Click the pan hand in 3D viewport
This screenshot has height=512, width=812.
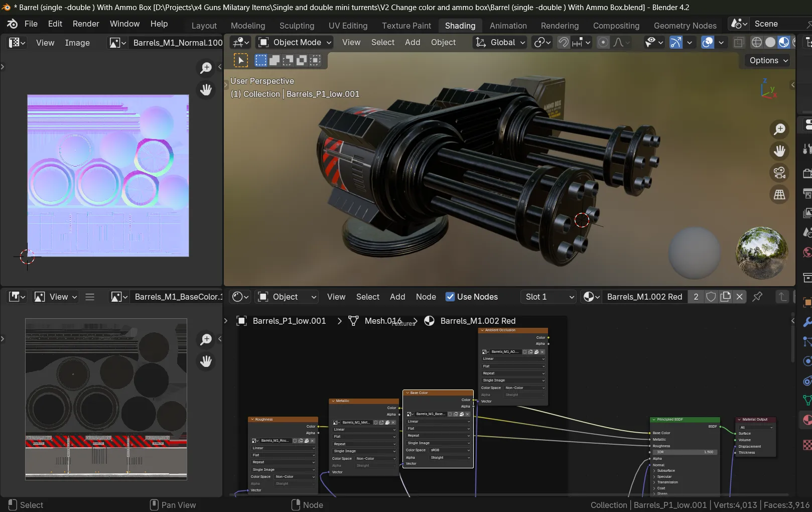(779, 151)
